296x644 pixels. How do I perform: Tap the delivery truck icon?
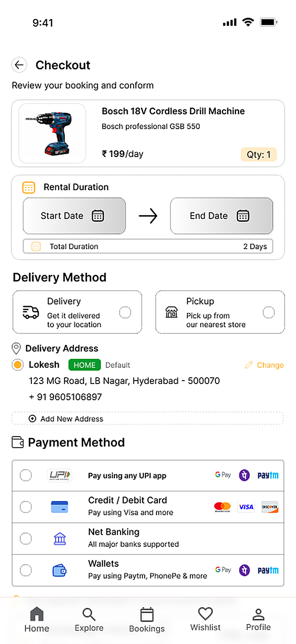[31, 312]
